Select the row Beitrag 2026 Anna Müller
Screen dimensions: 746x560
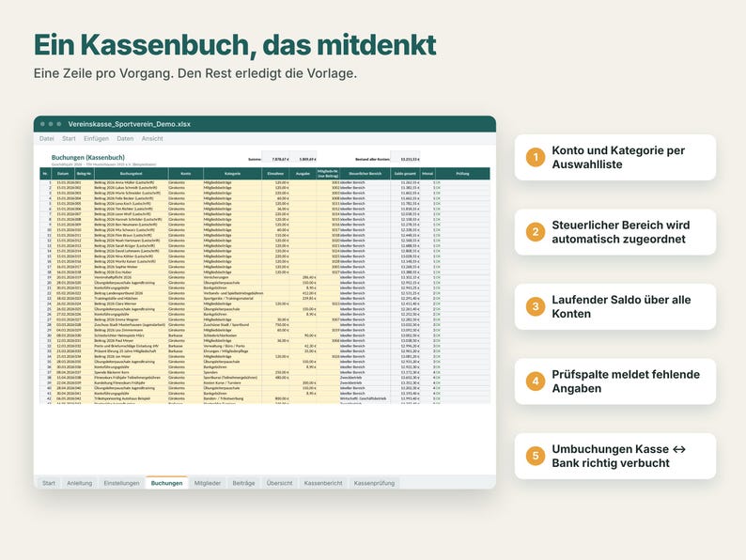(x=265, y=182)
